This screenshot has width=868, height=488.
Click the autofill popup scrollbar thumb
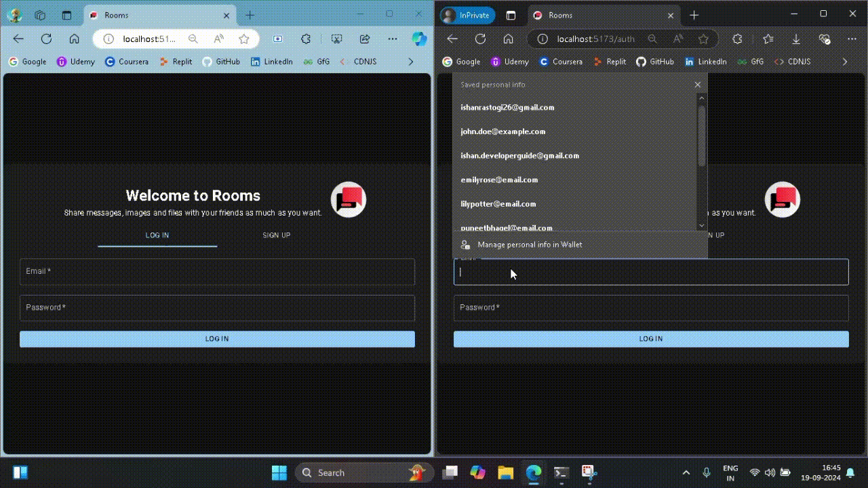702,136
